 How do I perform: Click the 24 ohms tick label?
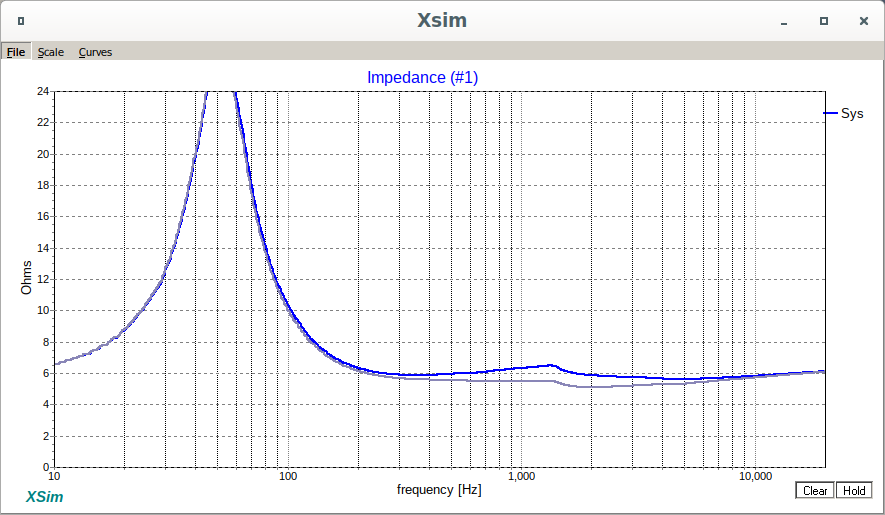[x=43, y=91]
